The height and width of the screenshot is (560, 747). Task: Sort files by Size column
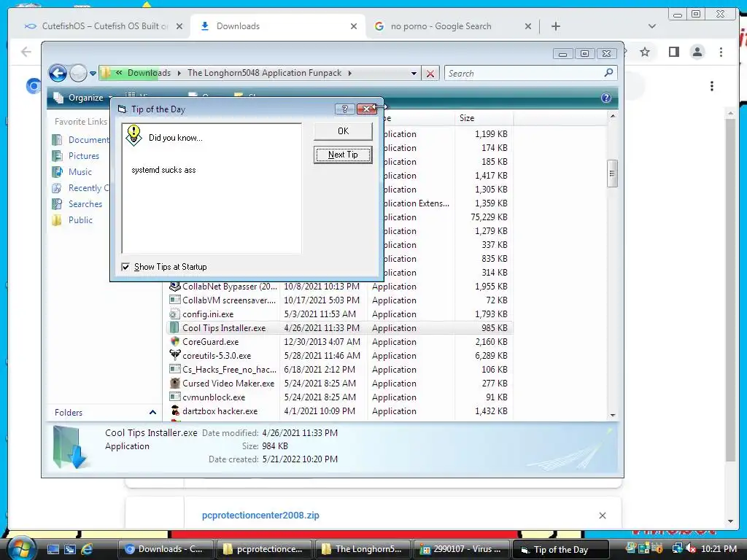[484, 118]
